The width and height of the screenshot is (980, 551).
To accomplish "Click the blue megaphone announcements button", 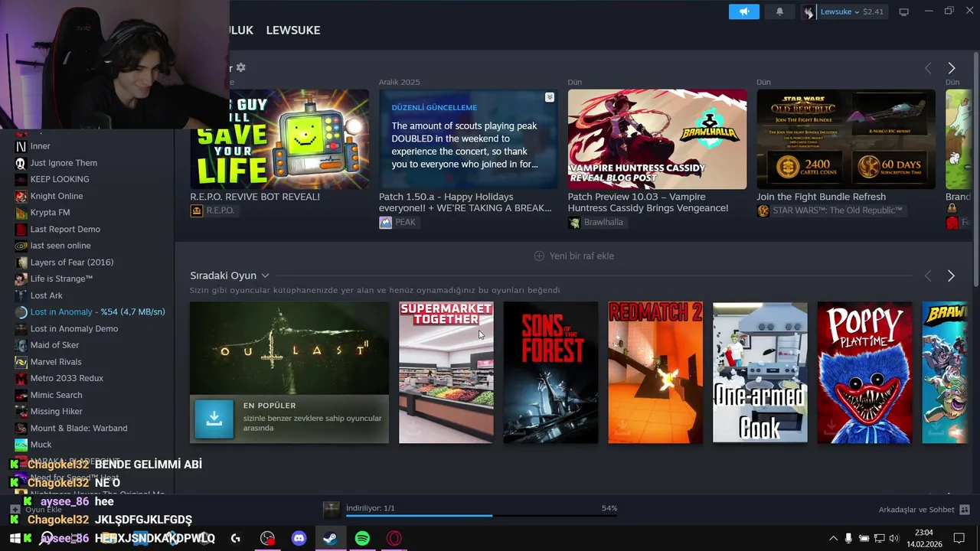I will point(743,11).
